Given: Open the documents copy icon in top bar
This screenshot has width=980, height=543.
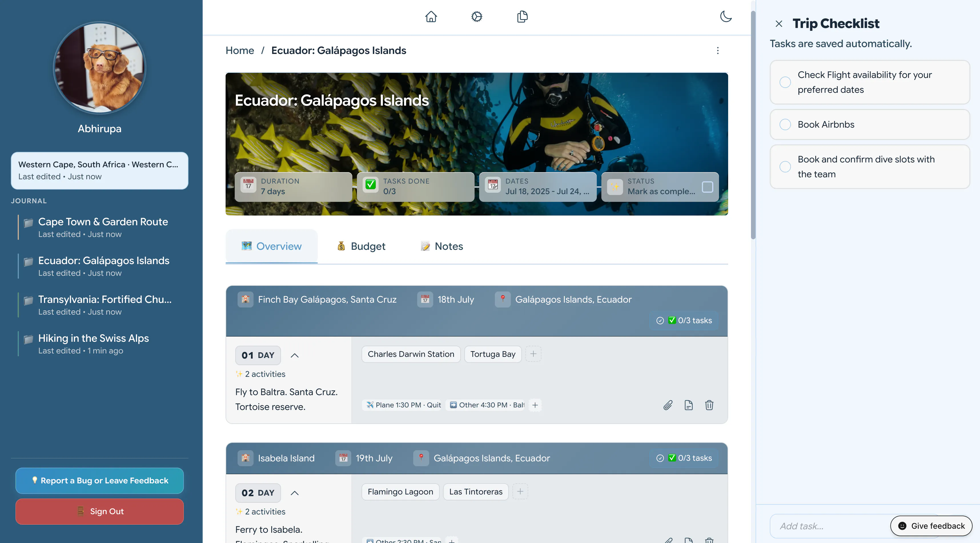Looking at the screenshot, I should pyautogui.click(x=522, y=17).
